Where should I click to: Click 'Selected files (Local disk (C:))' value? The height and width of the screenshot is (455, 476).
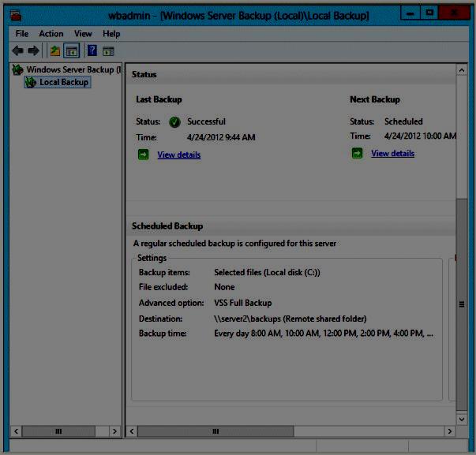[267, 272]
